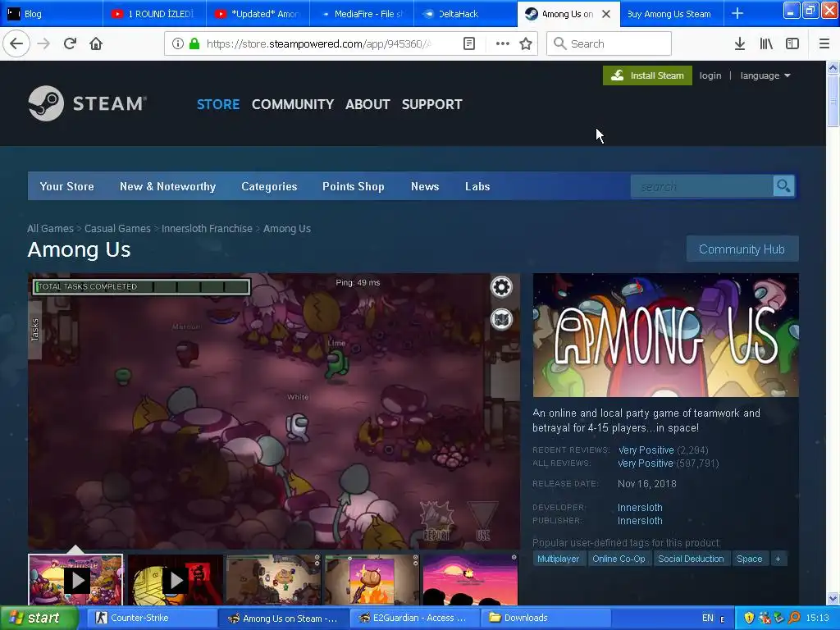Click Innersloth Franchise breadcrumb

pyautogui.click(x=207, y=229)
